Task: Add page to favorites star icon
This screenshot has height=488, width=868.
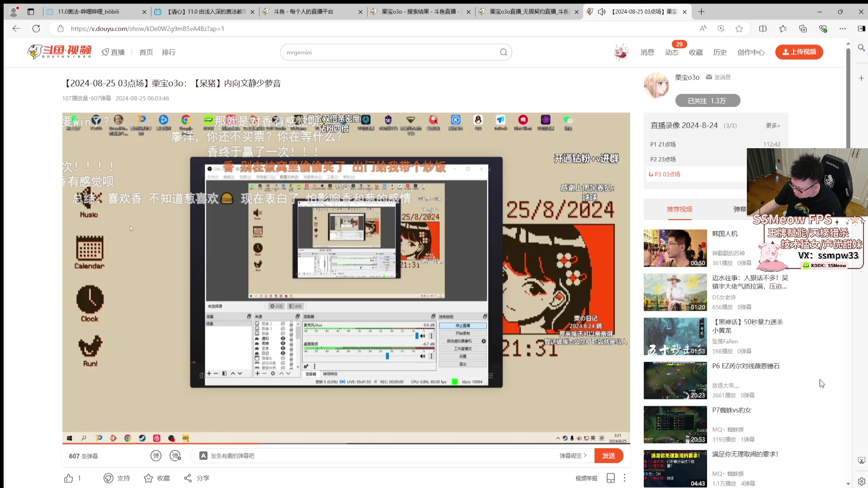Action: [x=739, y=28]
